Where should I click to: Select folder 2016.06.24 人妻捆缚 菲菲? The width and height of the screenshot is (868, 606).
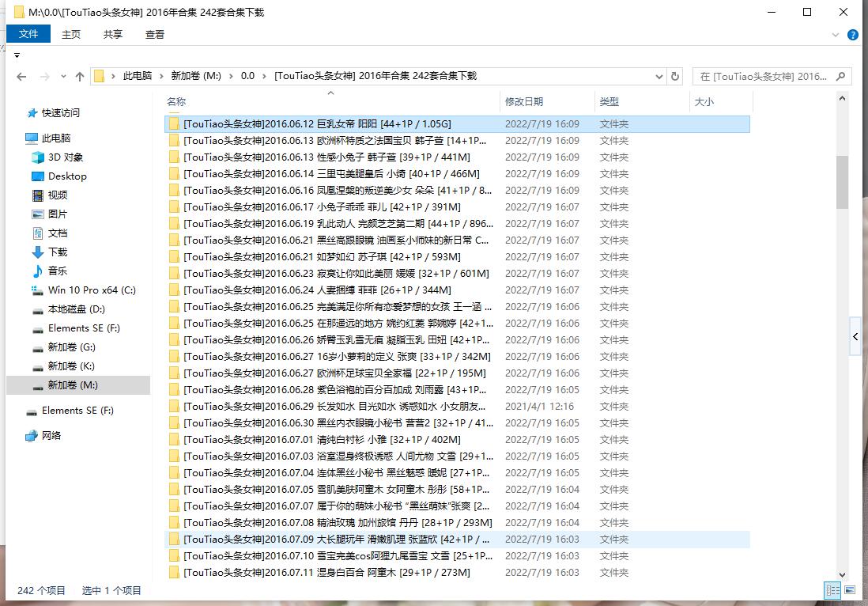(457, 290)
